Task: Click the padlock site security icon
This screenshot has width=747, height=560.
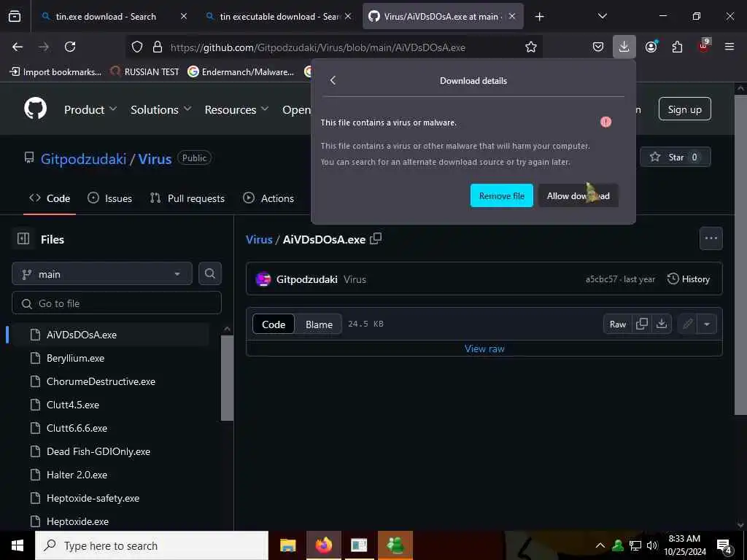Action: point(158,47)
